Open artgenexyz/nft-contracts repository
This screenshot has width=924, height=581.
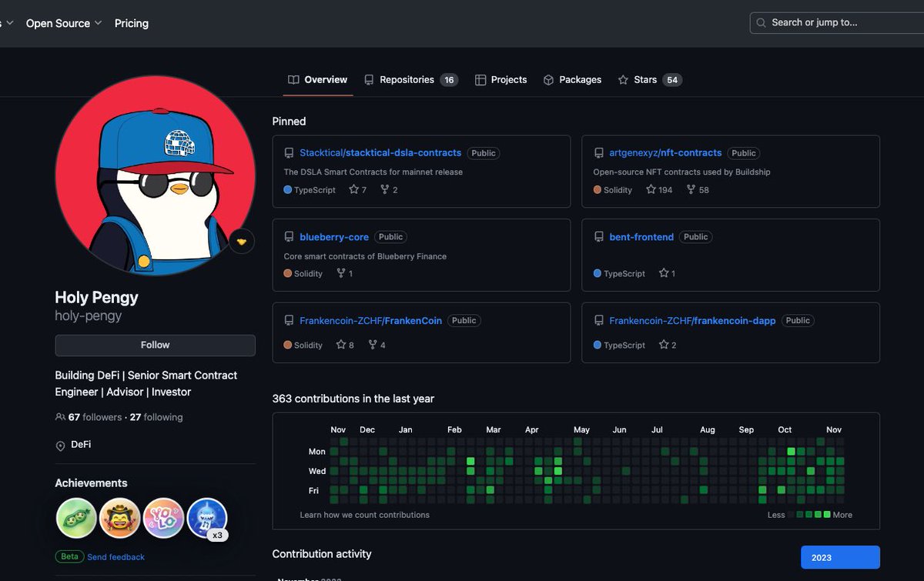665,152
